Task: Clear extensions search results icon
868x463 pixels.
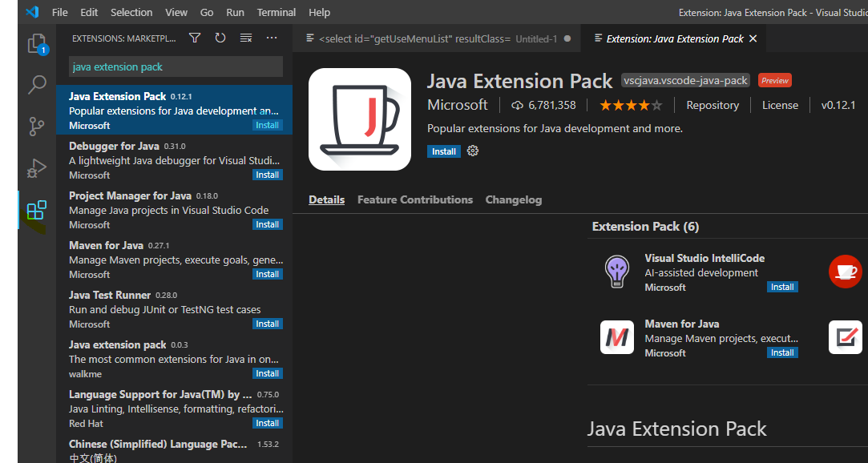Action: tap(246, 38)
